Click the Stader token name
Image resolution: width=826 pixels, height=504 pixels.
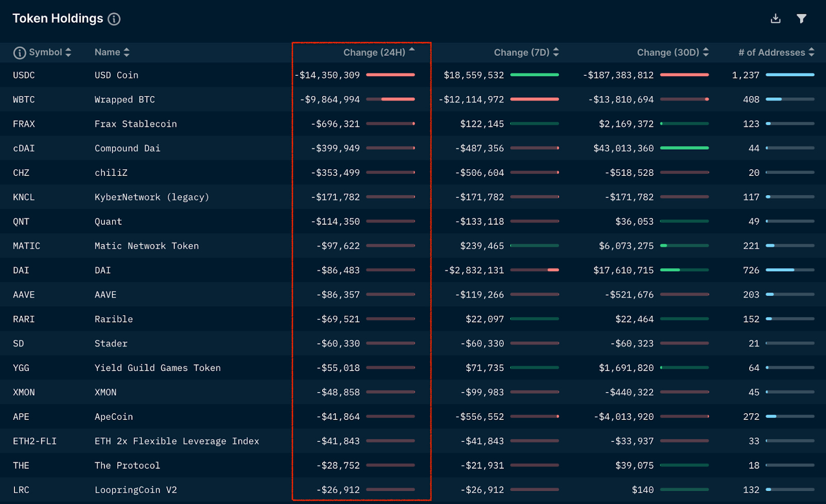tap(111, 344)
